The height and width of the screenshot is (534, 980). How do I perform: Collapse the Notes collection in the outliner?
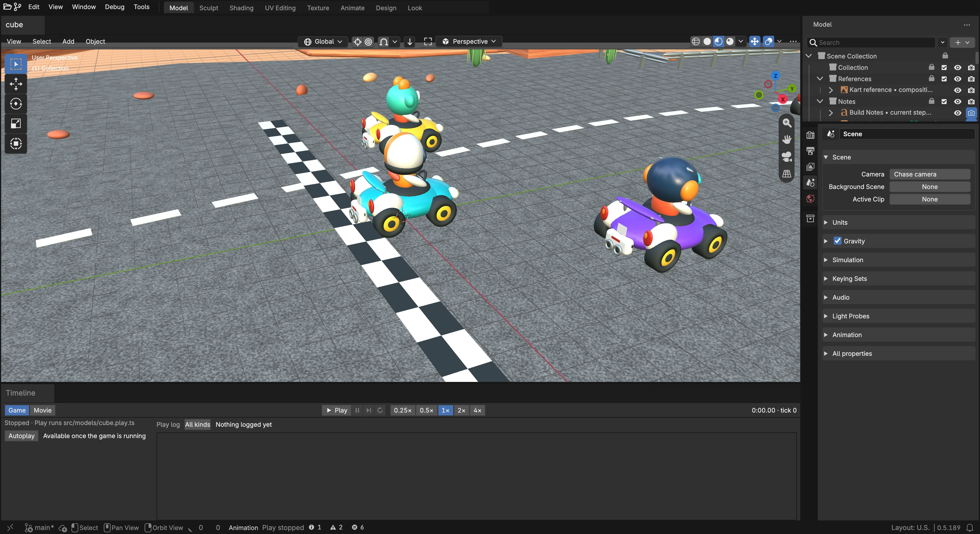coord(820,101)
